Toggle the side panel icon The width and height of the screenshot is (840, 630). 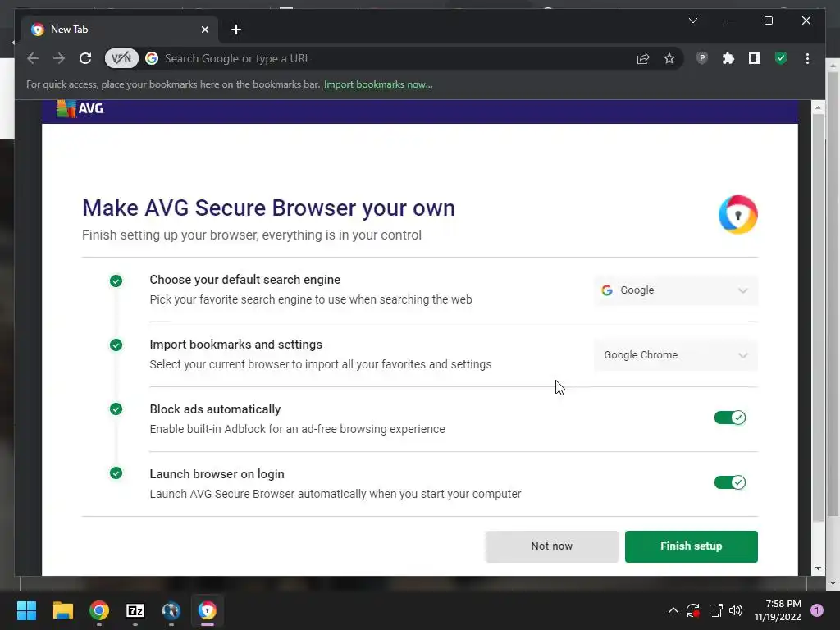(755, 58)
